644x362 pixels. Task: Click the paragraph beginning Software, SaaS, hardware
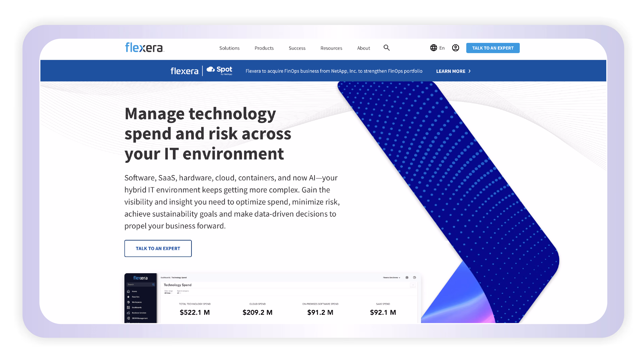(232, 202)
